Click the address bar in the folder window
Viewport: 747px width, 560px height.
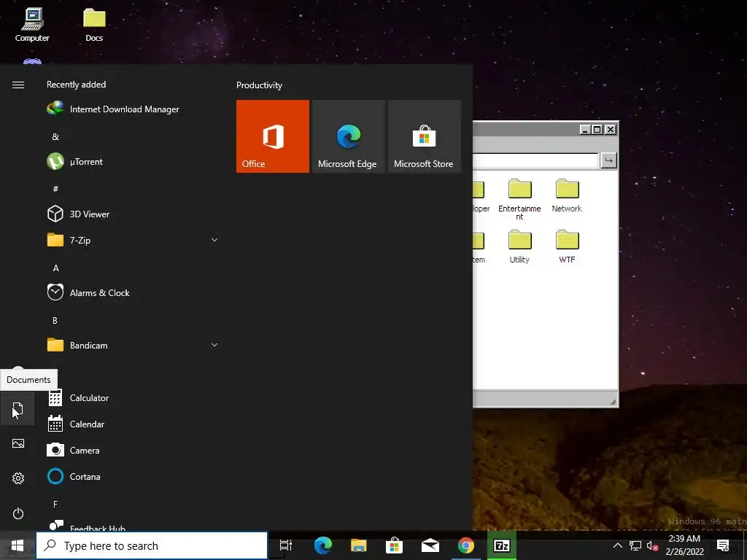pos(535,160)
